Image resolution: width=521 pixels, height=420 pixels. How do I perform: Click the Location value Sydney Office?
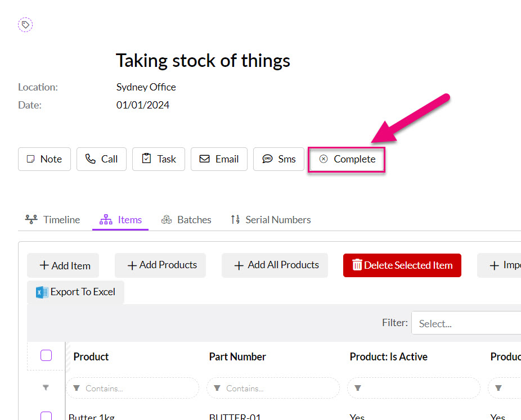tap(146, 87)
